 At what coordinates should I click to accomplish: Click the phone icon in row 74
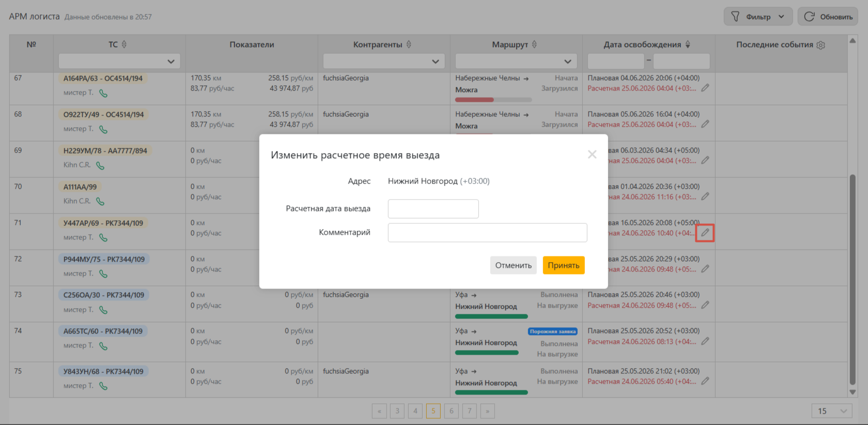click(x=103, y=346)
